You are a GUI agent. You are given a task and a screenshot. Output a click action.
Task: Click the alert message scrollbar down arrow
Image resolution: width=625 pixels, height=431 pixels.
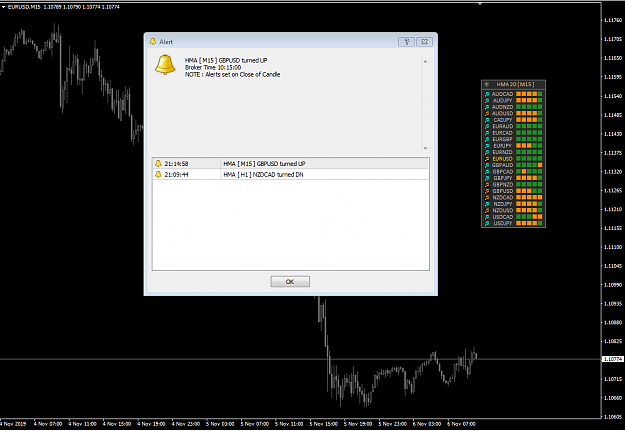[425, 148]
